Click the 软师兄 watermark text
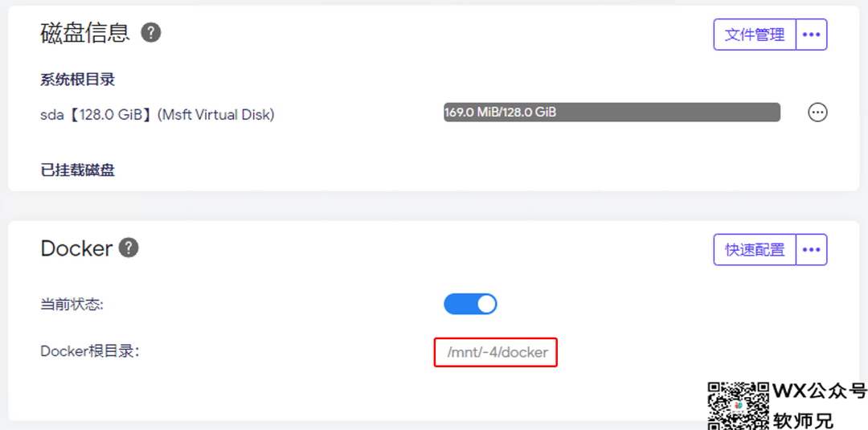Screen dimensions: 868x430 pos(803,420)
